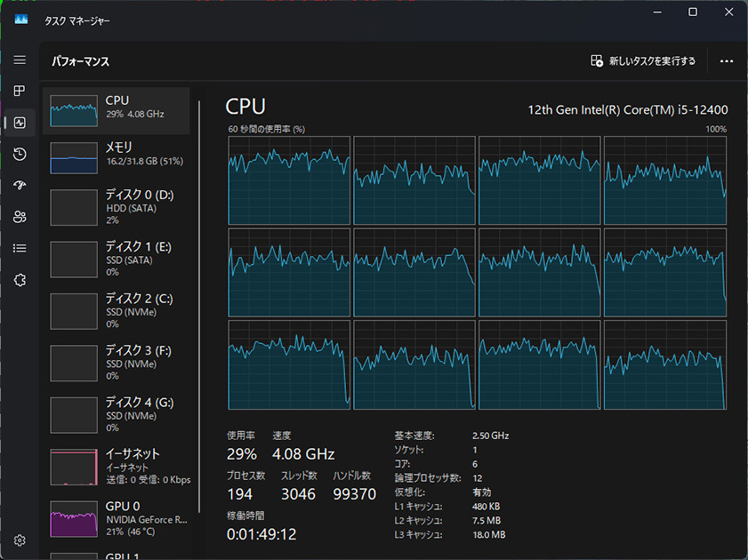The image size is (748, 560).
Task: Select the イーサネット network entry
Action: click(x=116, y=467)
